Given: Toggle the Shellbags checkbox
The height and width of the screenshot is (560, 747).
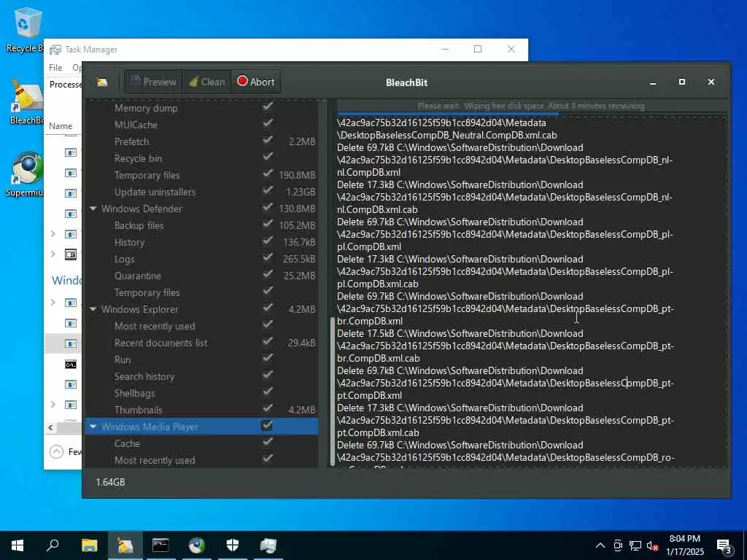Looking at the screenshot, I should pyautogui.click(x=268, y=392).
